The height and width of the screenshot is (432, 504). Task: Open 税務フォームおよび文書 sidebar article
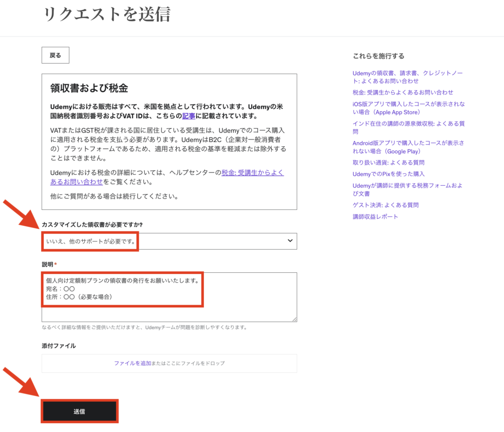pyautogui.click(x=408, y=190)
